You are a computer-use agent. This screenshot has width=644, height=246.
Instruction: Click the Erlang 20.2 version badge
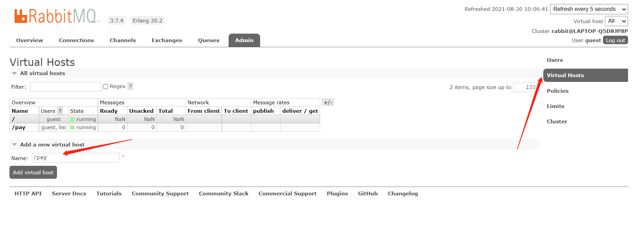pos(148,20)
